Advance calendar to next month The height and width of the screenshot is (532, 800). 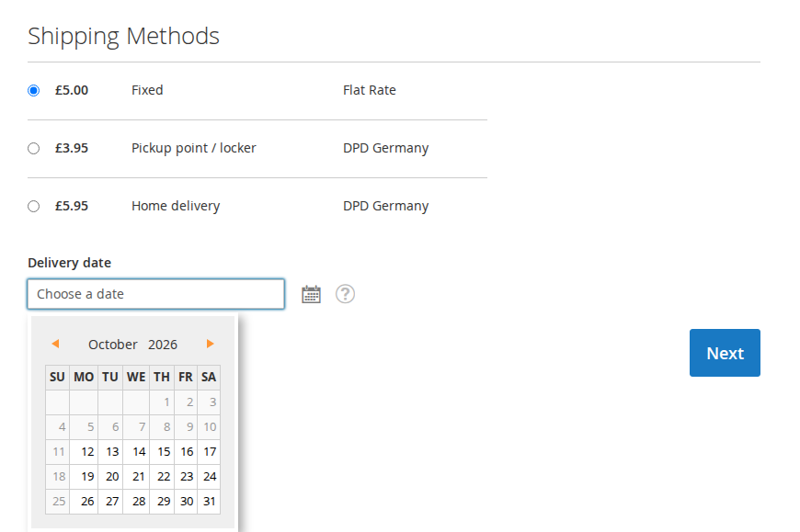210,344
